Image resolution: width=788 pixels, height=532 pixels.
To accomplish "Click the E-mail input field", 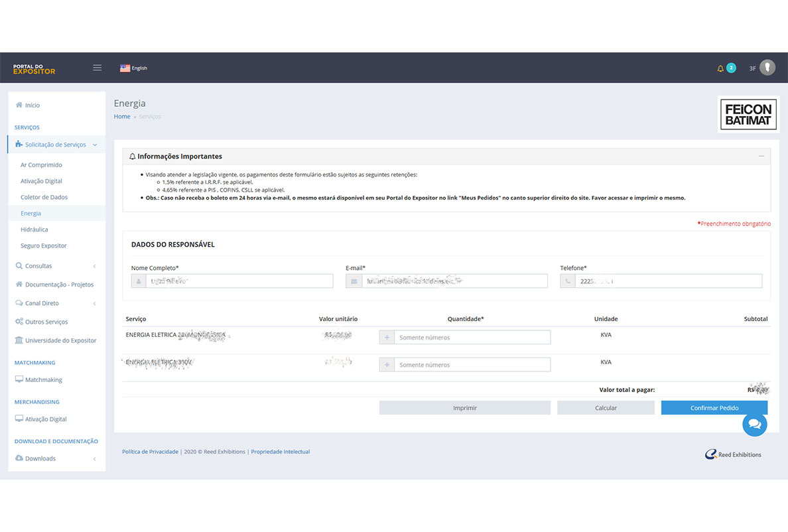I will [x=454, y=281].
